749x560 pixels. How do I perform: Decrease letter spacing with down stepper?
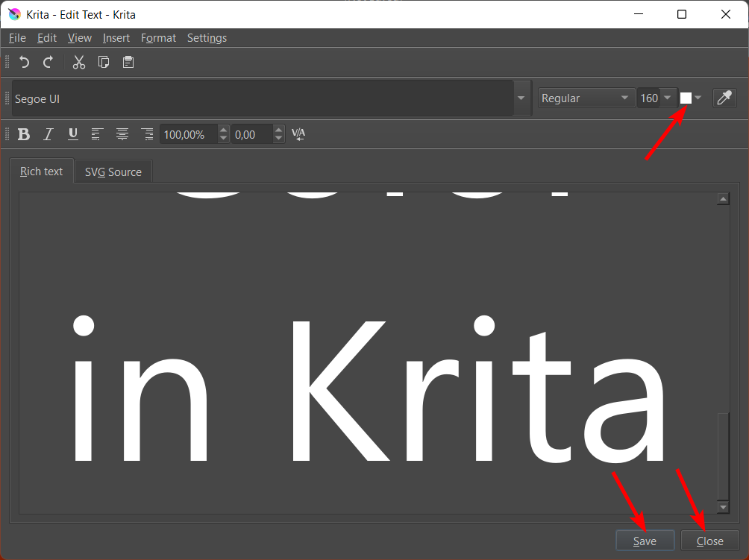278,139
